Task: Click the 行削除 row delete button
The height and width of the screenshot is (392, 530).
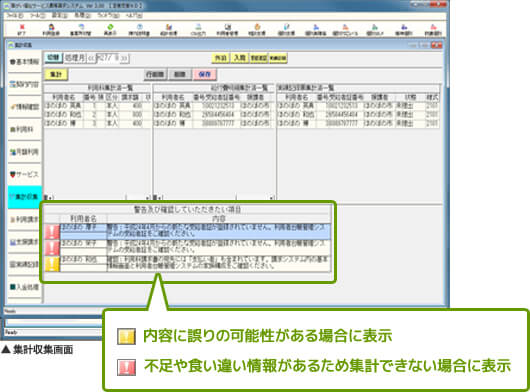Action: (x=155, y=75)
